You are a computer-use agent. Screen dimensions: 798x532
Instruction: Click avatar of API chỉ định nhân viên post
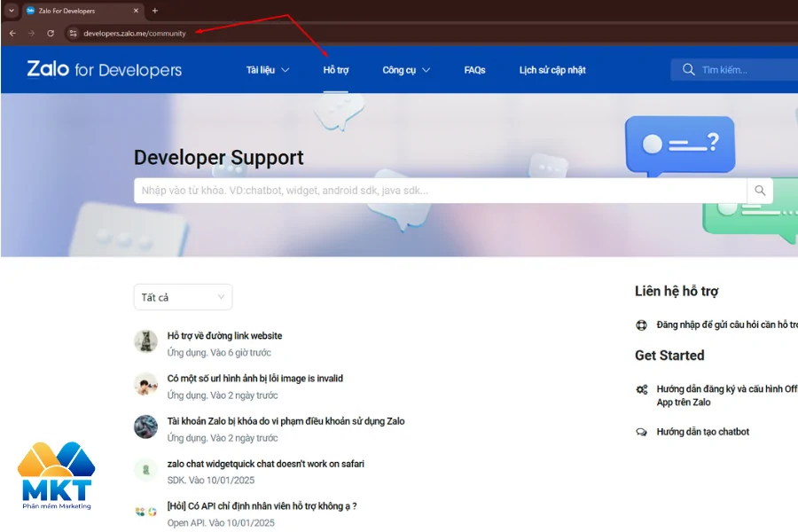145,512
